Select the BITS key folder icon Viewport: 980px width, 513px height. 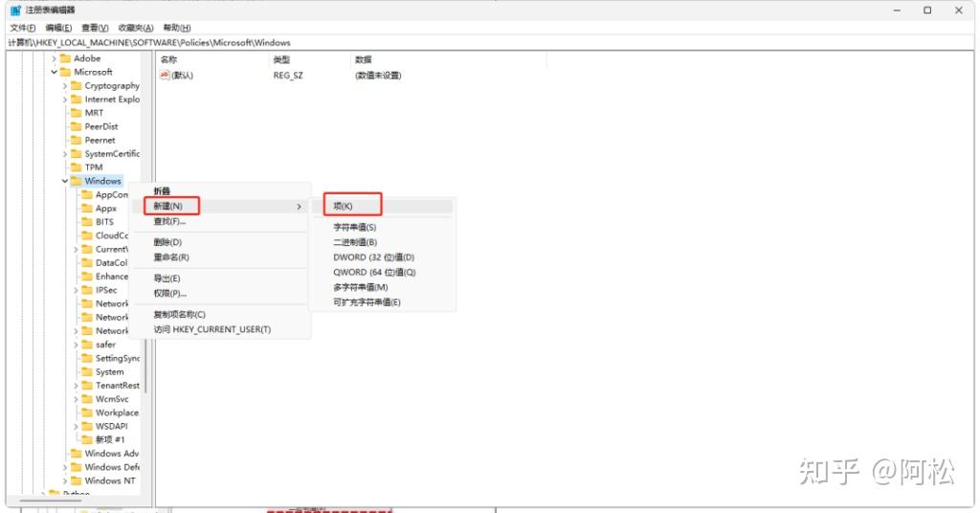tap(87, 222)
